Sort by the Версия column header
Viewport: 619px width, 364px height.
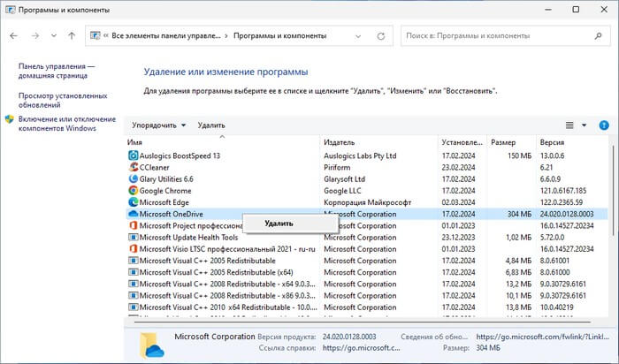(572, 142)
